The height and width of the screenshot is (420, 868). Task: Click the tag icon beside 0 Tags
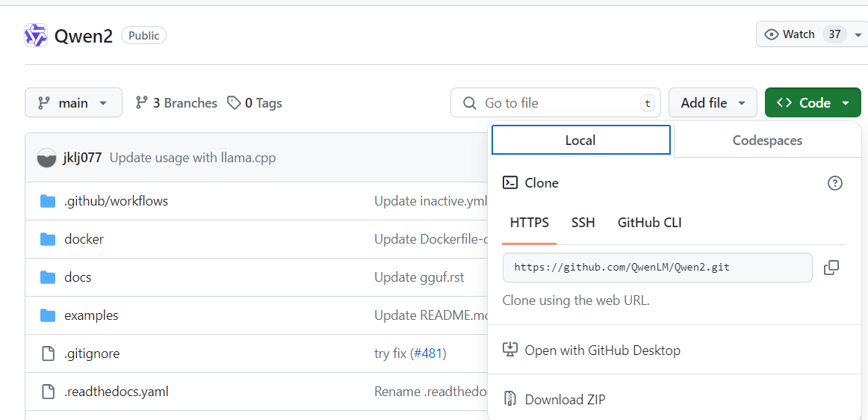point(234,102)
